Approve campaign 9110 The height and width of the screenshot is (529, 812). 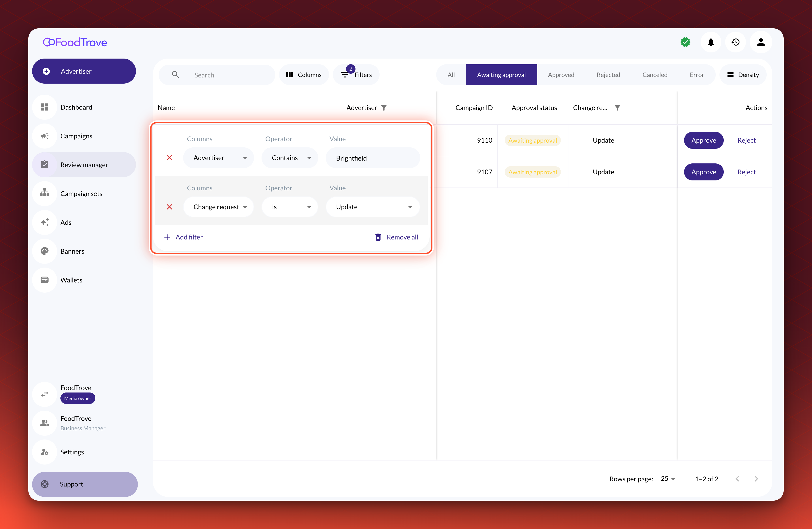pos(703,140)
